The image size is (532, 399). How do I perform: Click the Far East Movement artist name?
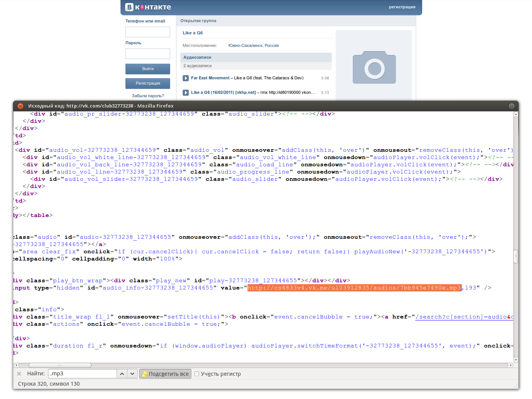tap(210, 78)
